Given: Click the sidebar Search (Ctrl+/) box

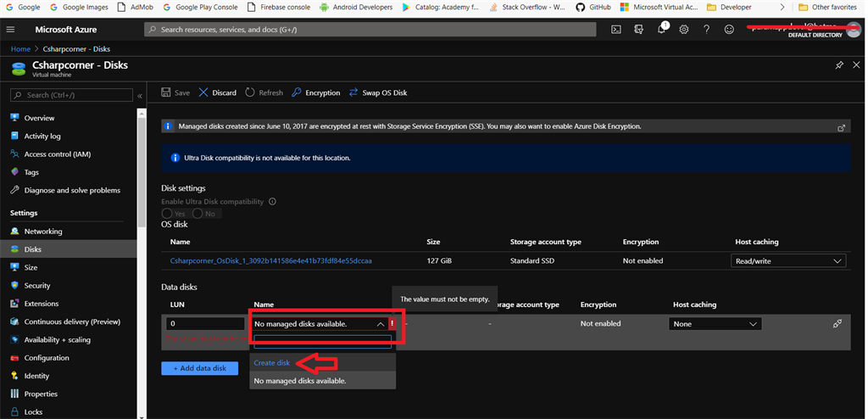Looking at the screenshot, I should pos(72,95).
